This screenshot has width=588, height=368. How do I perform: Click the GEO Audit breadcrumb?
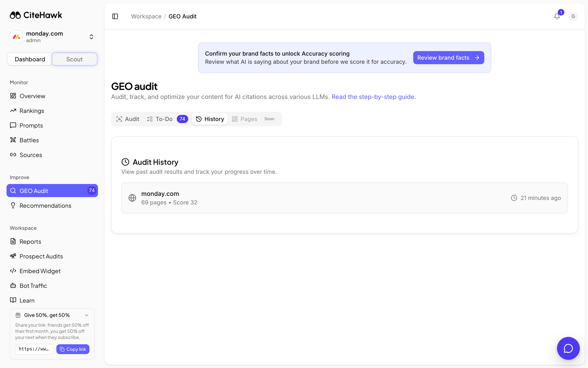[x=183, y=16]
